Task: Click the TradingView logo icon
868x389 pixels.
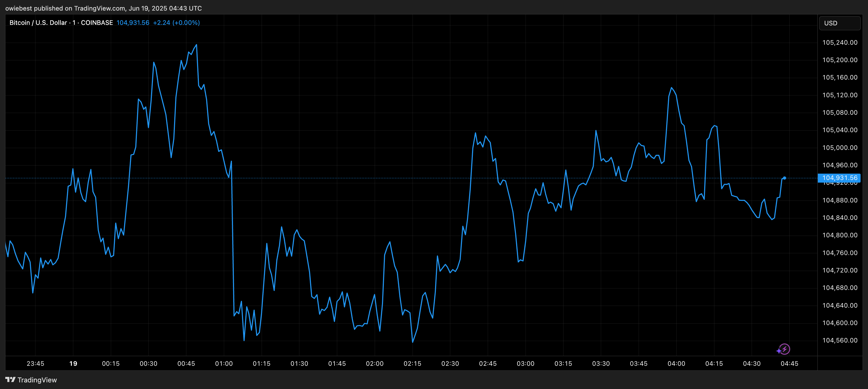Action: point(11,379)
